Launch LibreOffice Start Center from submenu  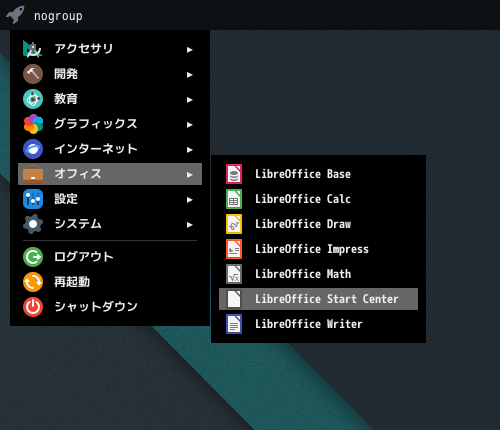point(318,299)
